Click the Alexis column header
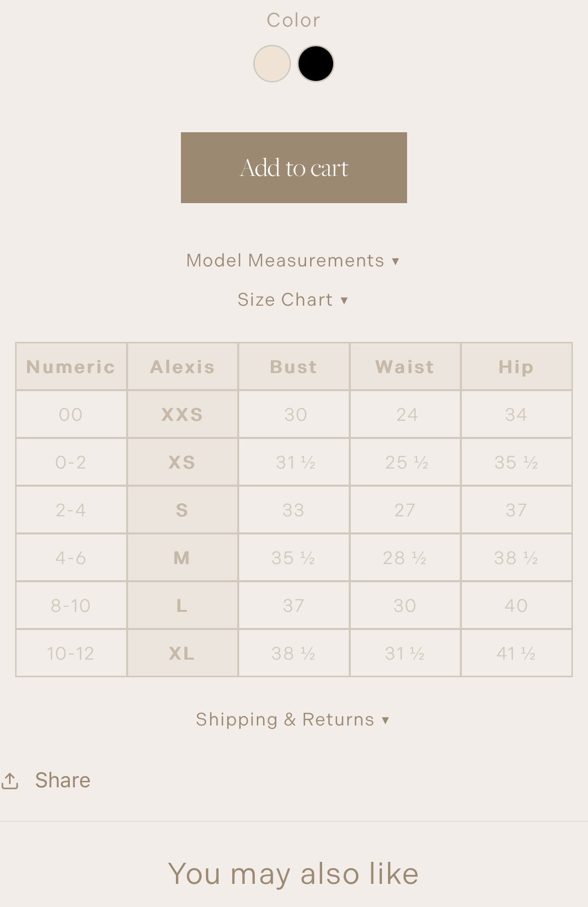This screenshot has height=907, width=588. coord(182,367)
